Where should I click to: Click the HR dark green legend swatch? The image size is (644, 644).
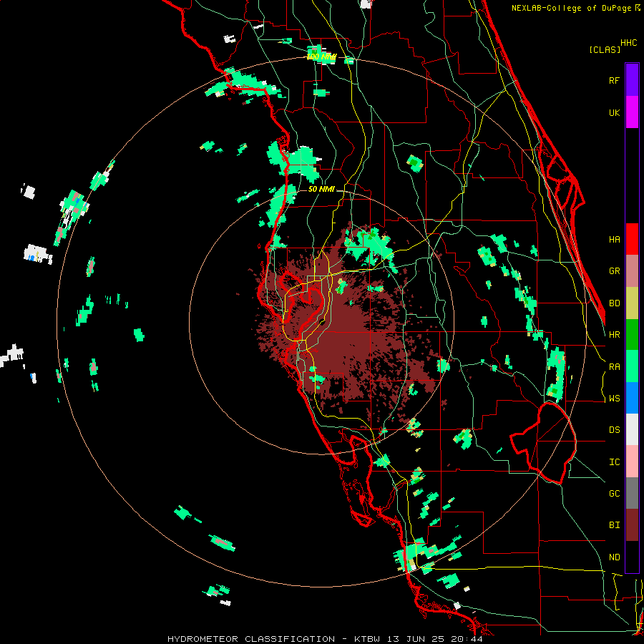coord(632,335)
